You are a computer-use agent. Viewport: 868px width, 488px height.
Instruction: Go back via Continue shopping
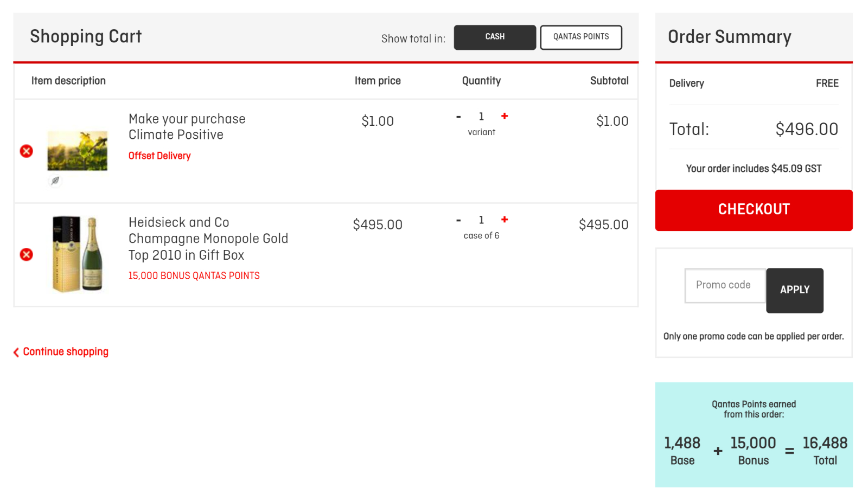coord(61,352)
